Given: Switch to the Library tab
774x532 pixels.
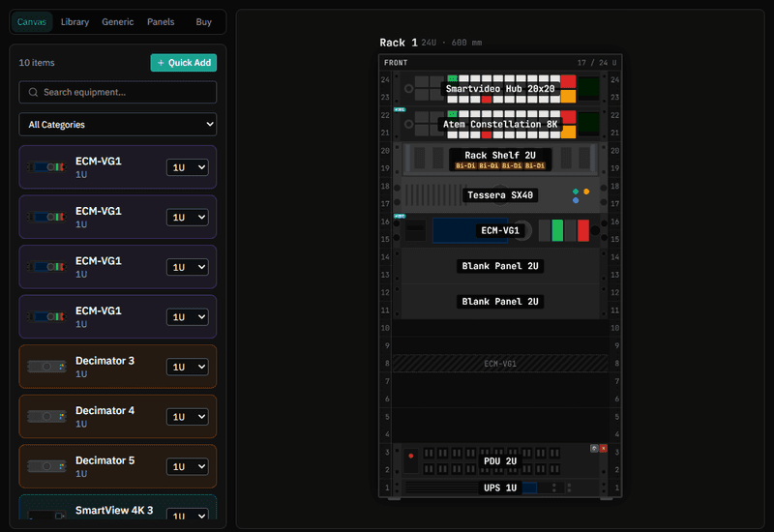Looking at the screenshot, I should (x=74, y=21).
